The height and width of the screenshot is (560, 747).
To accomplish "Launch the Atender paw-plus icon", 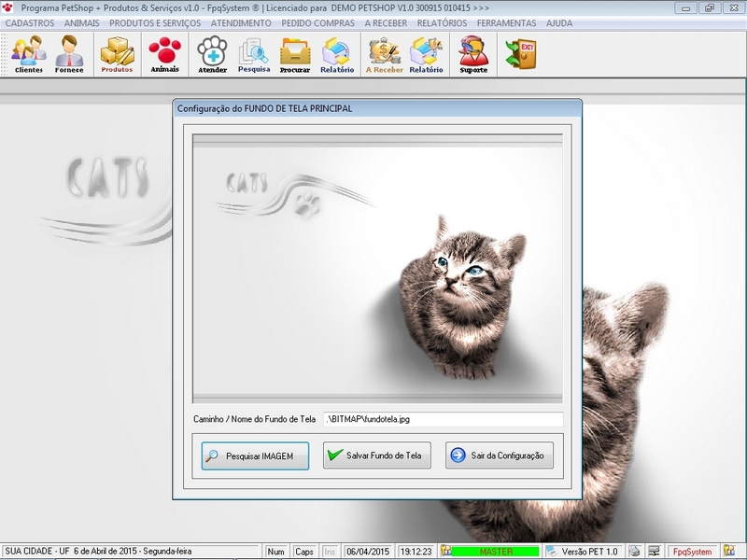I will [213, 54].
